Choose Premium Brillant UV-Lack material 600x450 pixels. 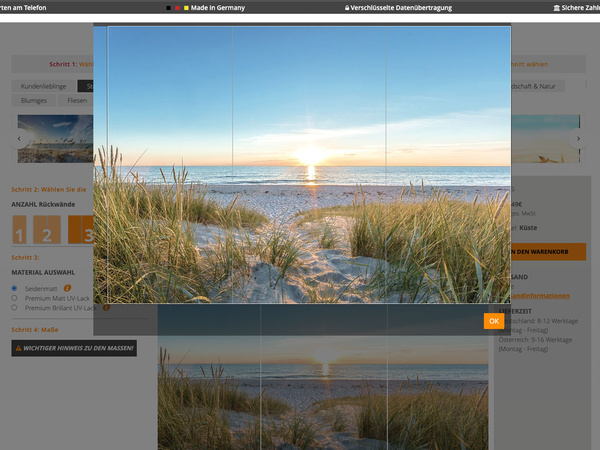click(14, 307)
